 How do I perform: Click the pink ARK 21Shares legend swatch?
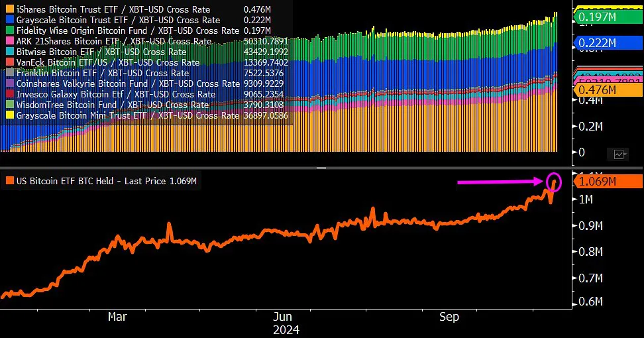(x=9, y=41)
